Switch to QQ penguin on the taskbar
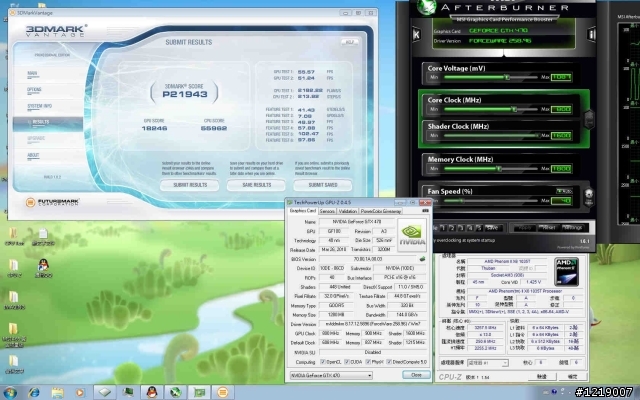The image size is (640, 400). pyautogui.click(x=152, y=392)
